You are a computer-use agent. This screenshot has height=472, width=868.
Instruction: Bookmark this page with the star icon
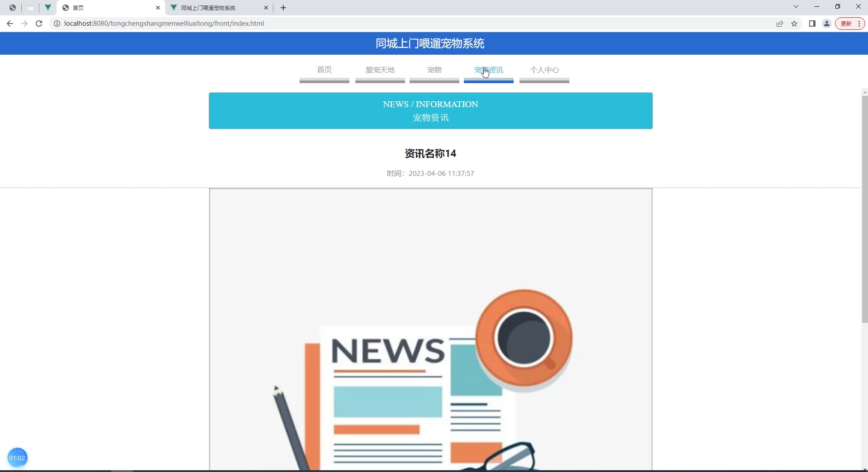794,24
